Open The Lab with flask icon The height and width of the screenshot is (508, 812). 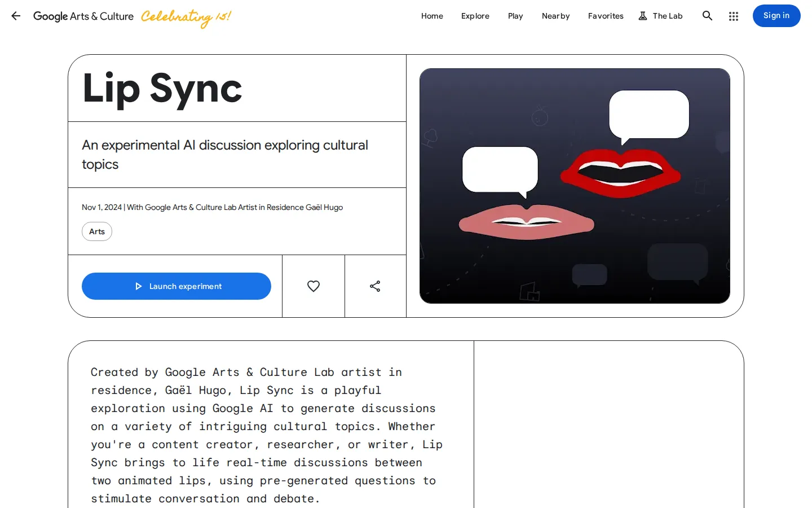(x=660, y=16)
